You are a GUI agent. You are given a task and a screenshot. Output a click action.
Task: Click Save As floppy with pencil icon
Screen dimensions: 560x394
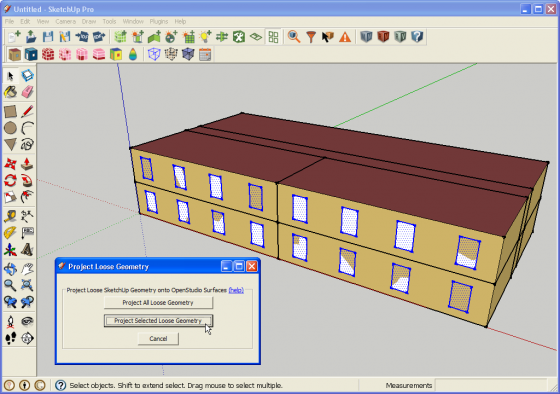(65, 36)
